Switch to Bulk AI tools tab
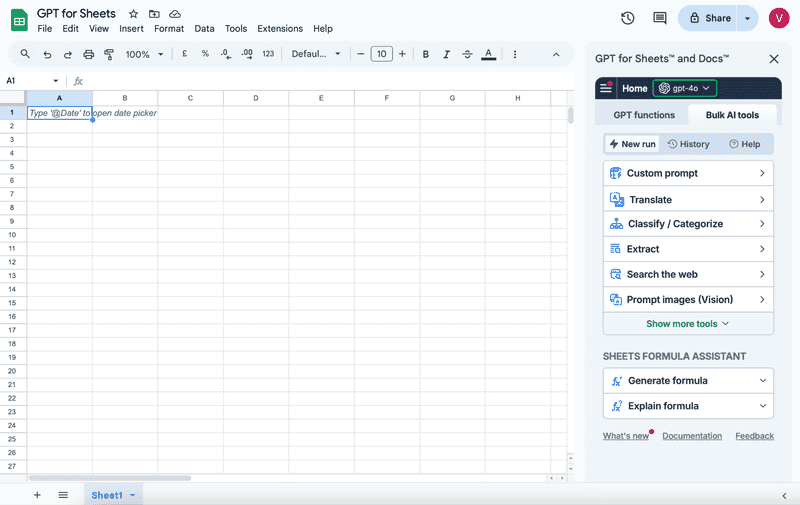The height and width of the screenshot is (505, 800). coord(732,115)
